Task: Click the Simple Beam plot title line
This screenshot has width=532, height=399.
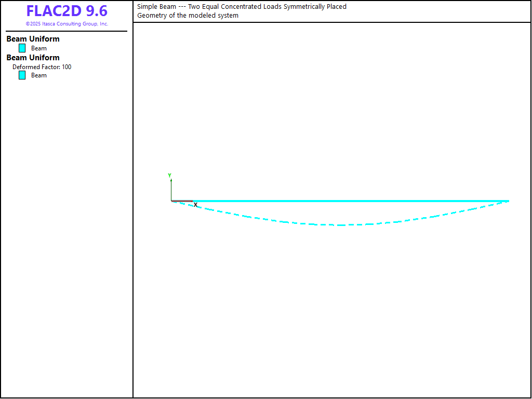Action: click(242, 7)
